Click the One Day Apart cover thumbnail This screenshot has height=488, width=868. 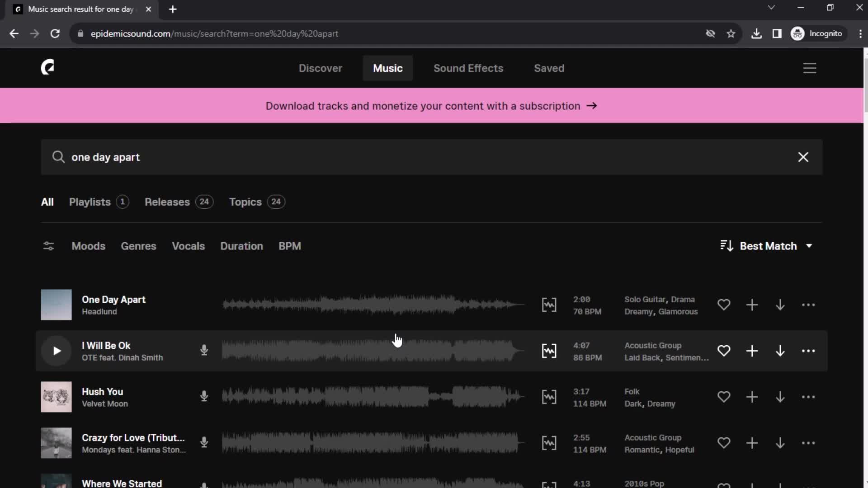[56, 305]
